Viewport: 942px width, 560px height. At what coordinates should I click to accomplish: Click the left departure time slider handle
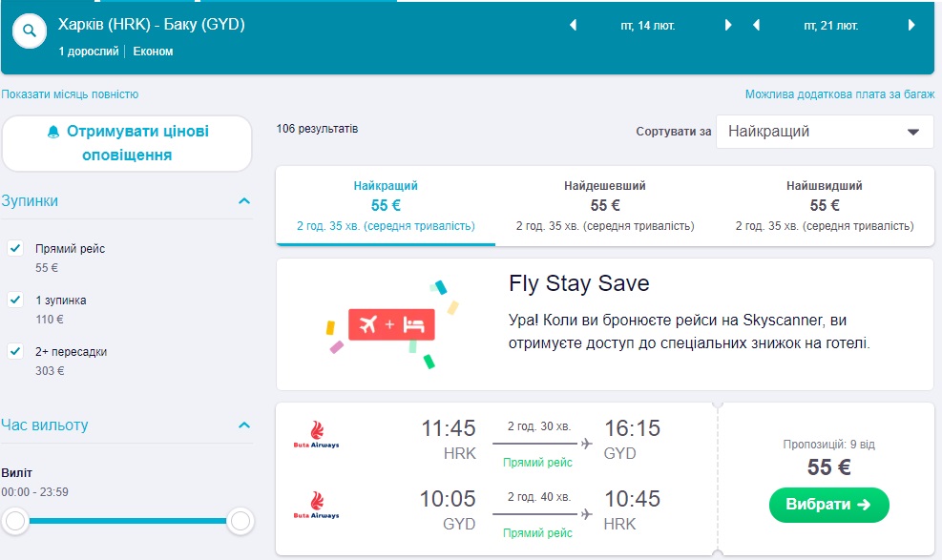15,521
